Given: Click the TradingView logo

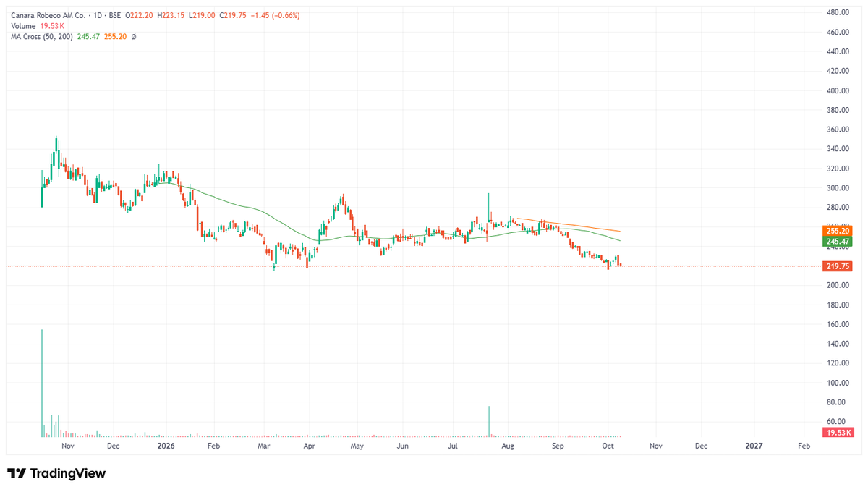Looking at the screenshot, I should tap(56, 473).
